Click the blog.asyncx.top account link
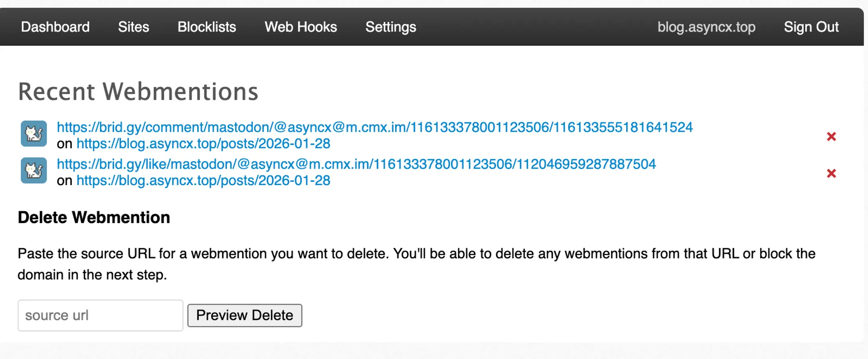Viewport: 868px width, 359px height. 706,27
